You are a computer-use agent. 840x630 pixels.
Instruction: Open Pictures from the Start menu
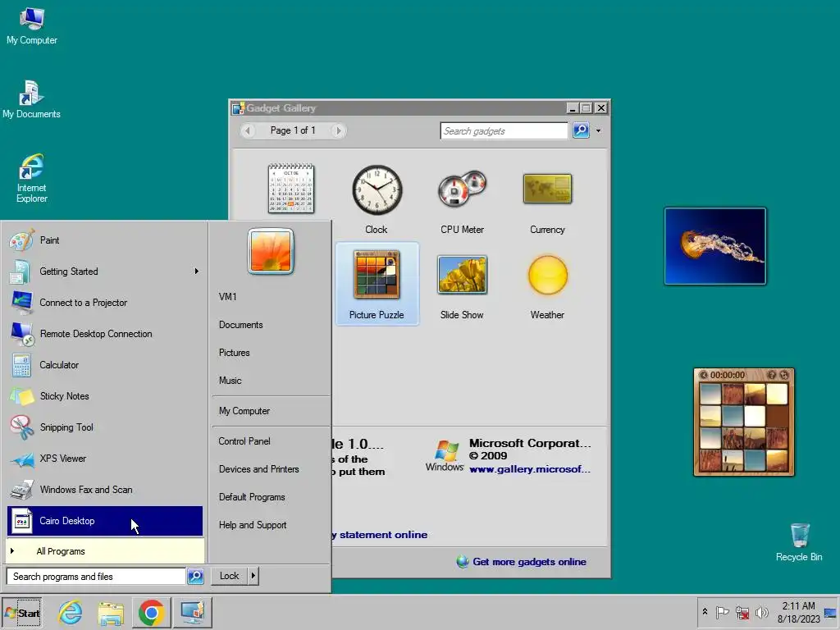[234, 353]
